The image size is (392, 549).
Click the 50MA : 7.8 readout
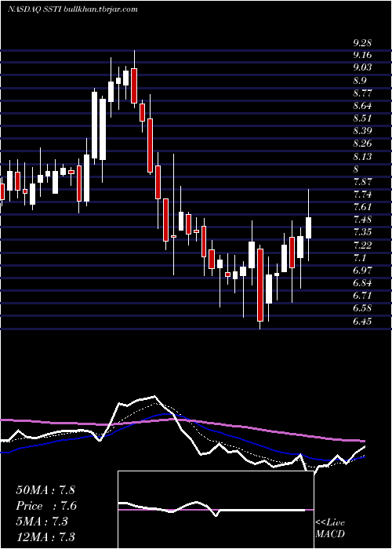pos(45,490)
